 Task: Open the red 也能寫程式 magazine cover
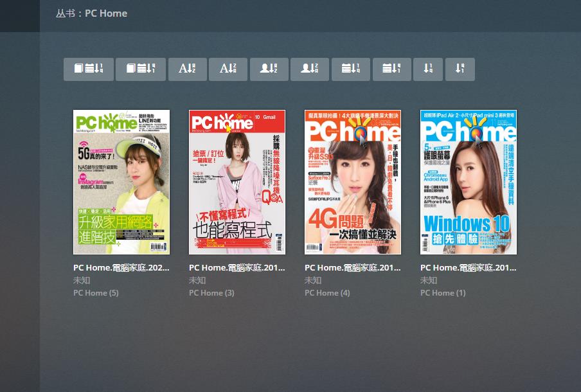(x=237, y=182)
